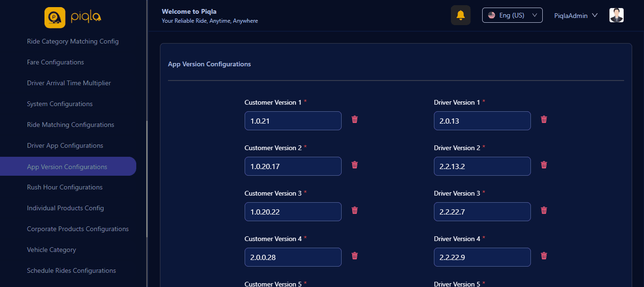Open the Eng (US) language dropdown
Image resolution: width=644 pixels, height=287 pixels.
click(x=512, y=15)
